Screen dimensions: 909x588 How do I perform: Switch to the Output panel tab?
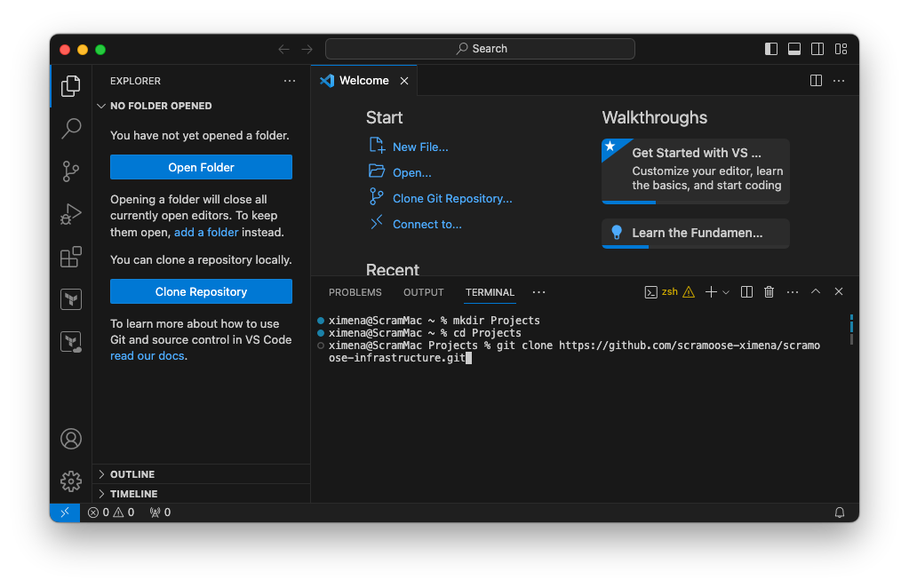(x=423, y=292)
